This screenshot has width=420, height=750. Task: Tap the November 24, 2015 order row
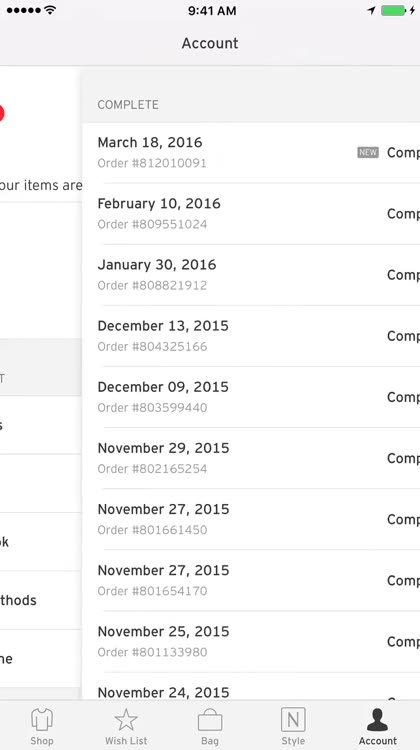click(251, 687)
